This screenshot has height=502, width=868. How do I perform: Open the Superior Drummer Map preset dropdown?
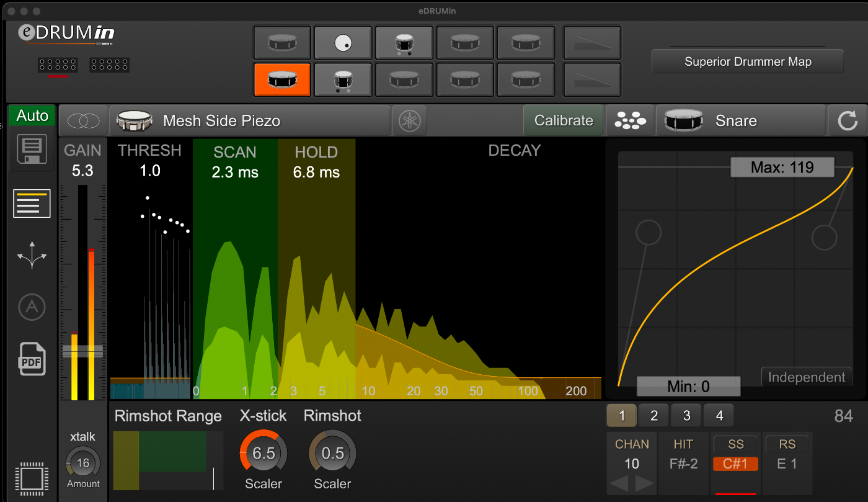tap(748, 61)
